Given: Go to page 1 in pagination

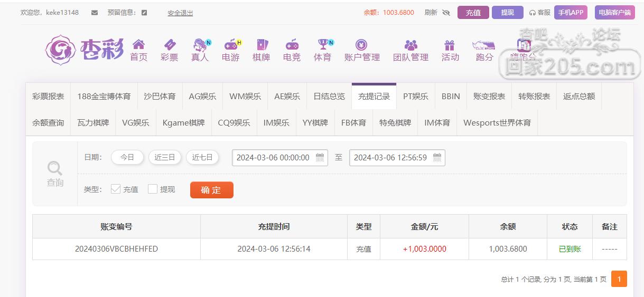Looking at the screenshot, I should 619,279.
